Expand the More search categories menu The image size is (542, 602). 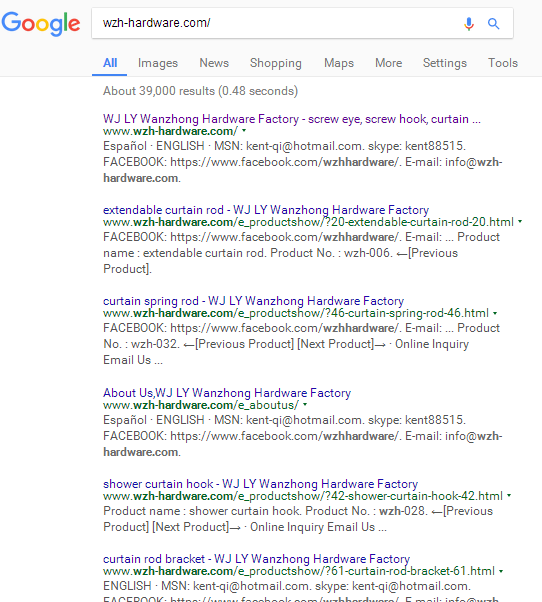pyautogui.click(x=388, y=63)
